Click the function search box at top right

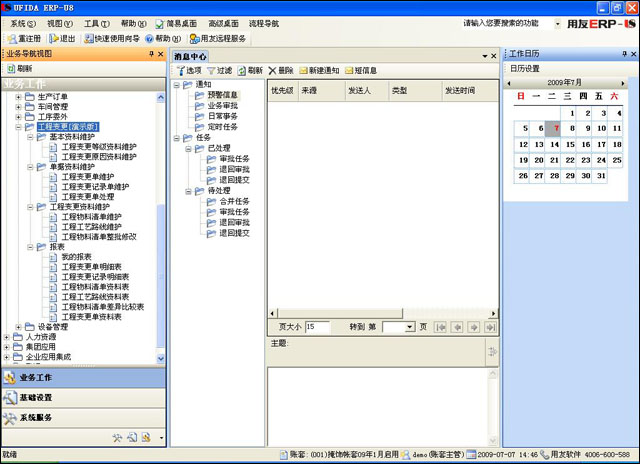pos(507,24)
